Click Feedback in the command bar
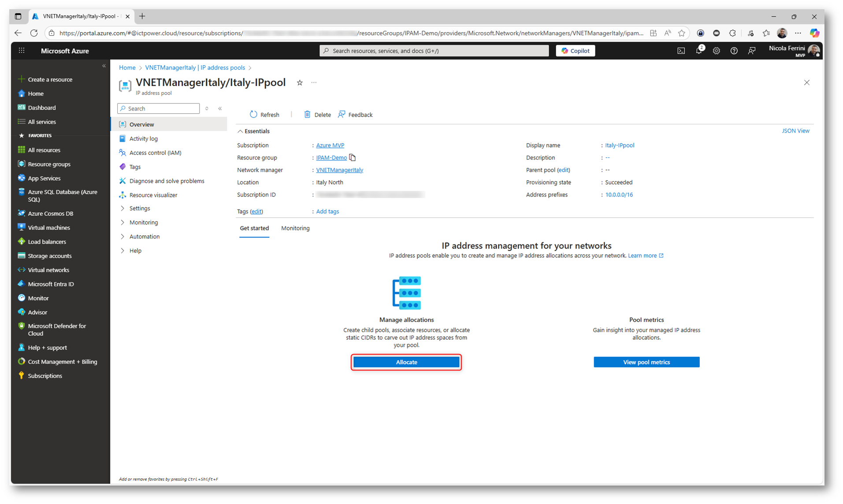 coord(355,115)
